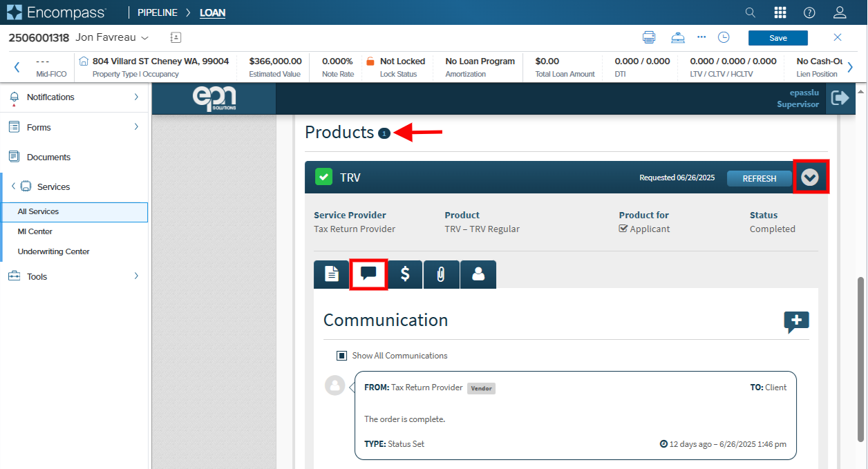This screenshot has height=469, width=868.
Task: Toggle Show All Communications checkbox
Action: (x=341, y=356)
